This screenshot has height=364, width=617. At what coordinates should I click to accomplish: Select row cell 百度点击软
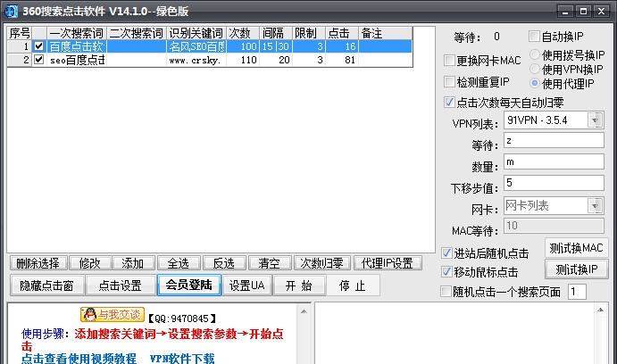[x=77, y=46]
